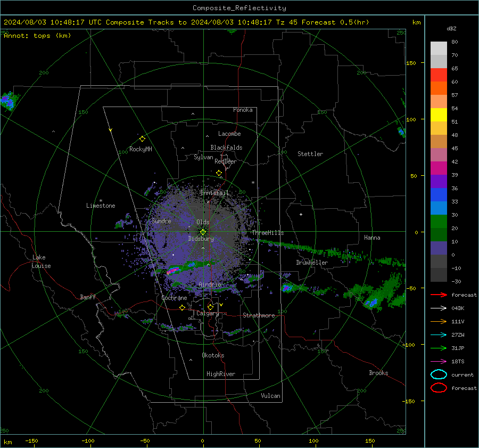Click the ThreeHills city label
479x448 pixels.
tap(268, 233)
